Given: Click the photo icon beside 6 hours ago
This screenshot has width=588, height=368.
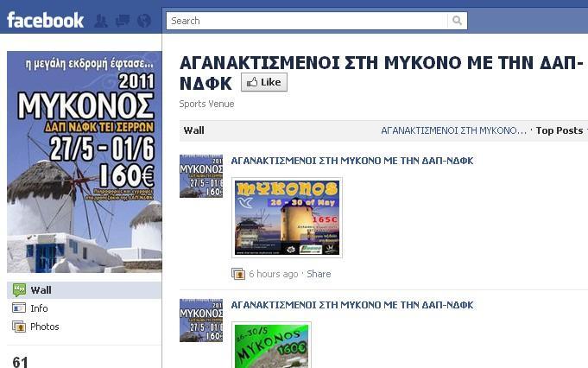Looking at the screenshot, I should [238, 274].
